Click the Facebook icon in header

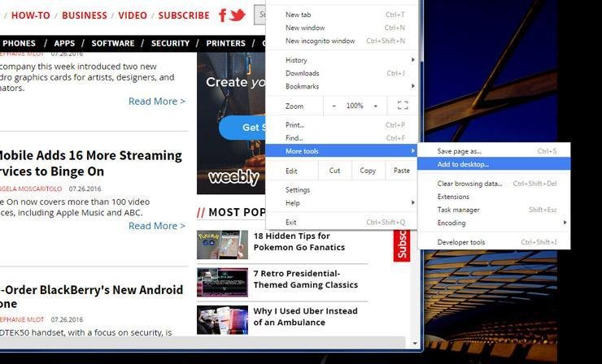pyautogui.click(x=223, y=15)
